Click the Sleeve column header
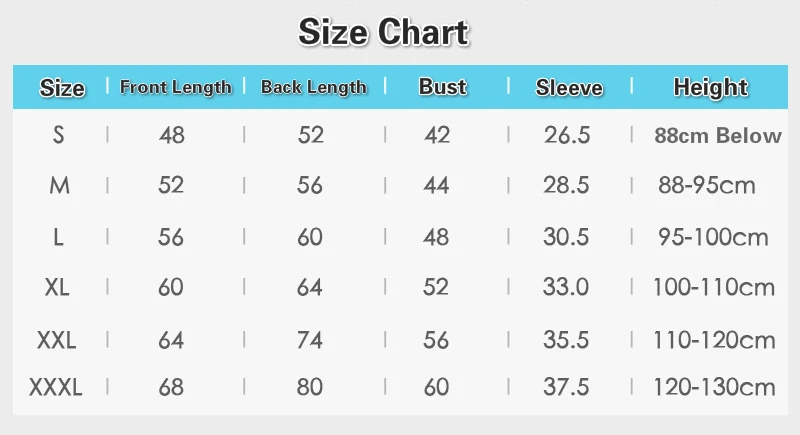 point(569,88)
